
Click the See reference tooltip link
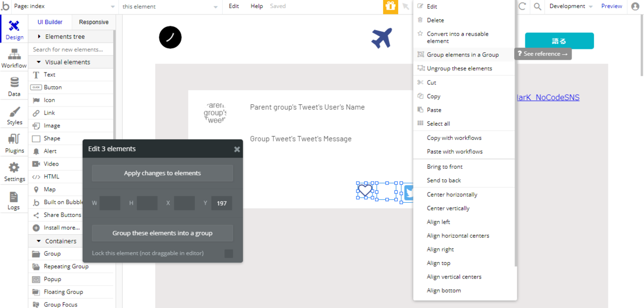[x=543, y=54]
